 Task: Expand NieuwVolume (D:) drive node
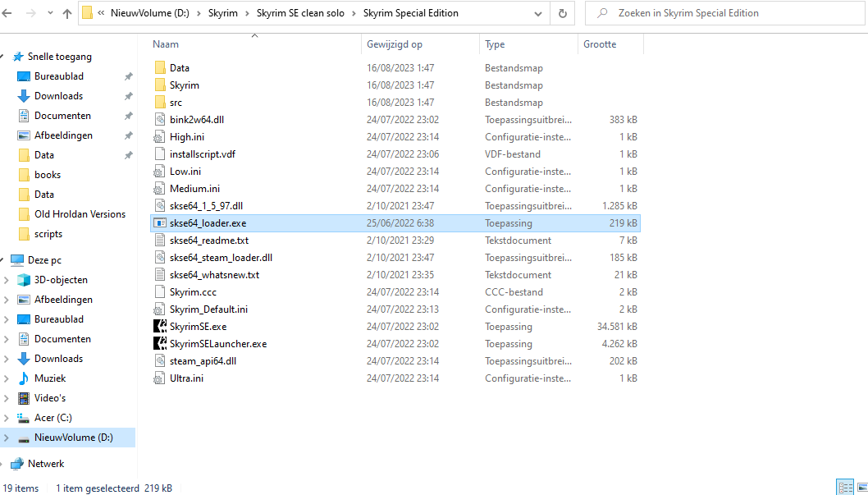7,438
